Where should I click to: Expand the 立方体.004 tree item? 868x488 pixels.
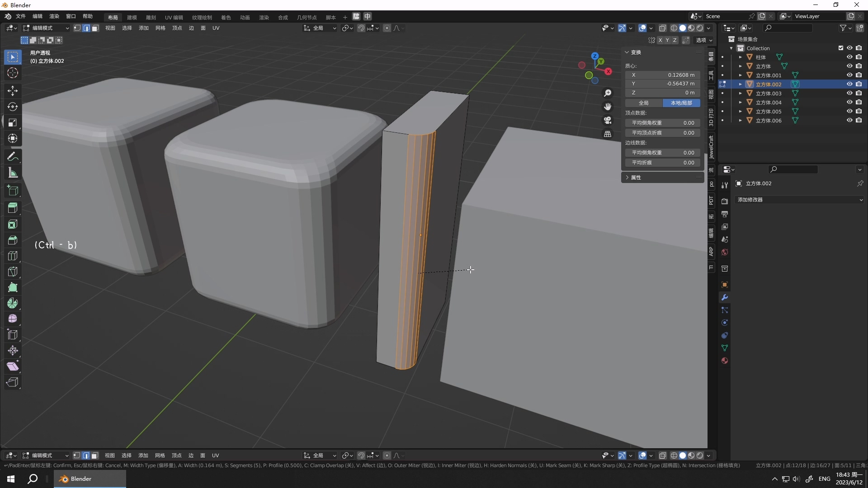tap(740, 103)
